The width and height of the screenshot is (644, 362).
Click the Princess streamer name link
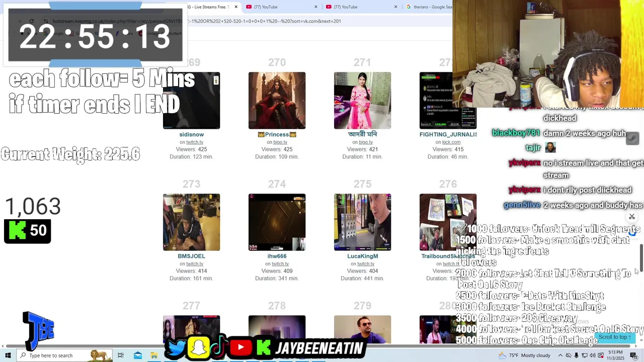(277, 135)
